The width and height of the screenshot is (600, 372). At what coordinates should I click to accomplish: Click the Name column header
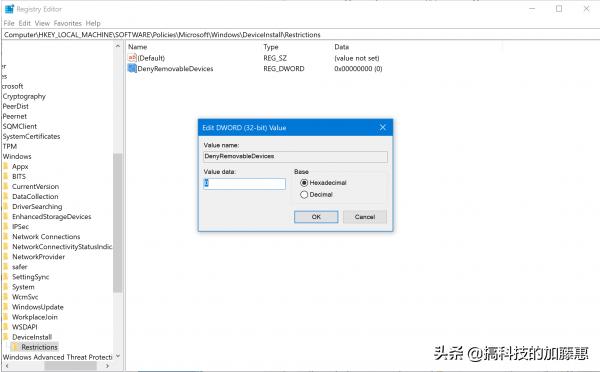[x=138, y=47]
